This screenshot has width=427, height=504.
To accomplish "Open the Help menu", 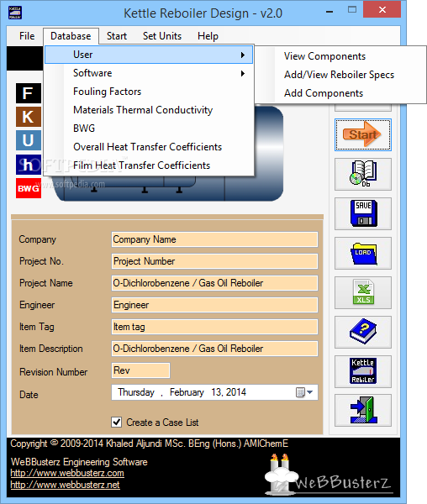I will tap(208, 36).
